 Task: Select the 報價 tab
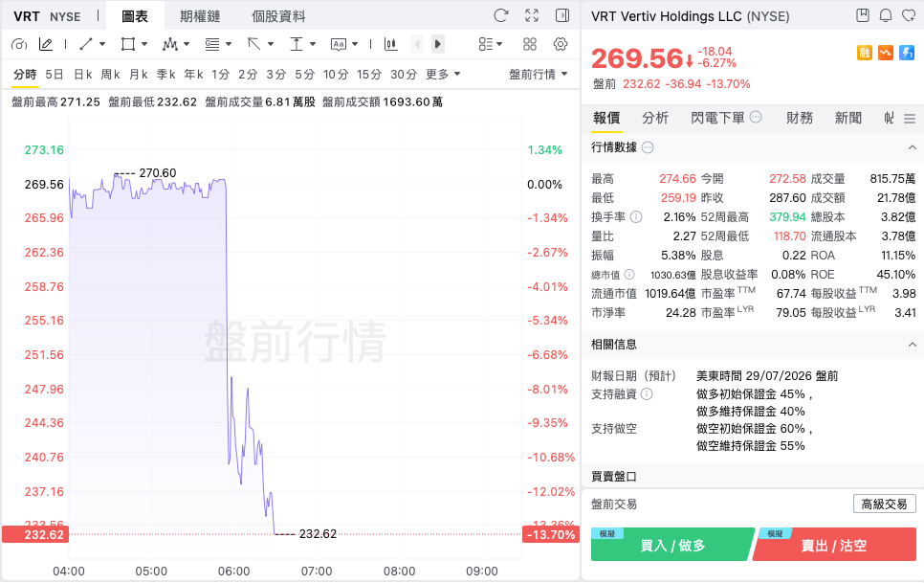click(606, 118)
